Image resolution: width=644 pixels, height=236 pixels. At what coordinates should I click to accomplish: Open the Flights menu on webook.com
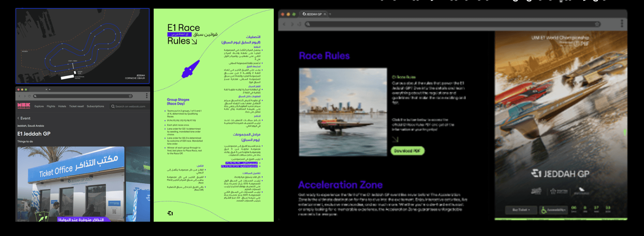[51, 106]
